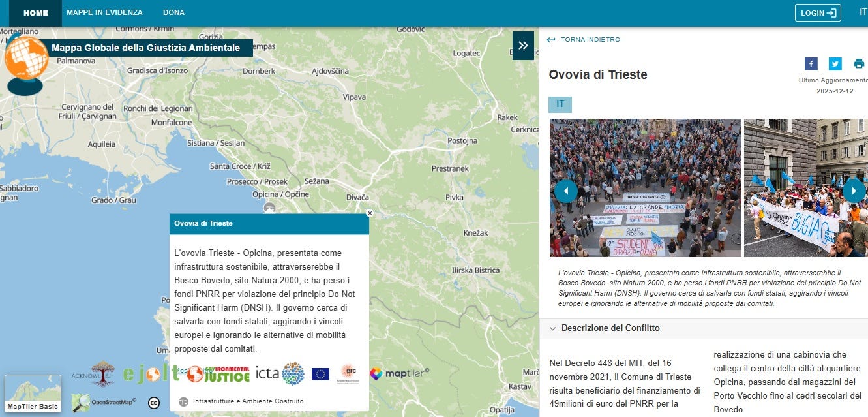Click Mappa Globale della Giustizia Ambientale title

click(145, 48)
